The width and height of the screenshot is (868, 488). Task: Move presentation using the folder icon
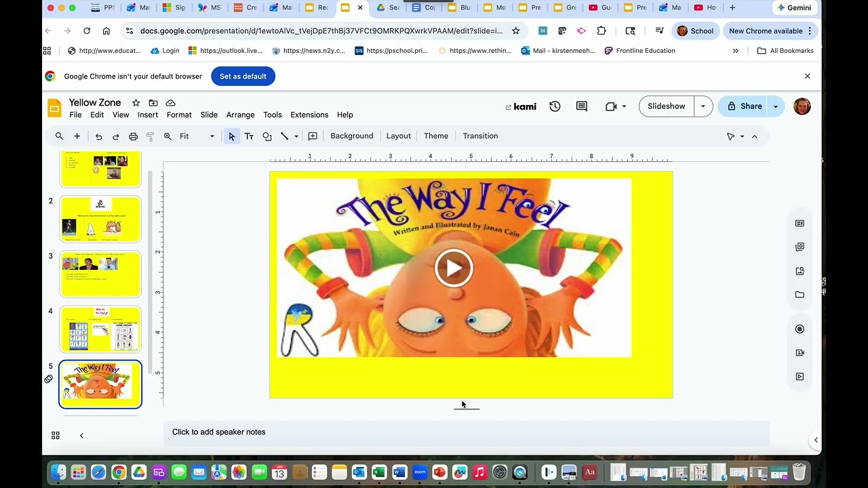pyautogui.click(x=153, y=103)
